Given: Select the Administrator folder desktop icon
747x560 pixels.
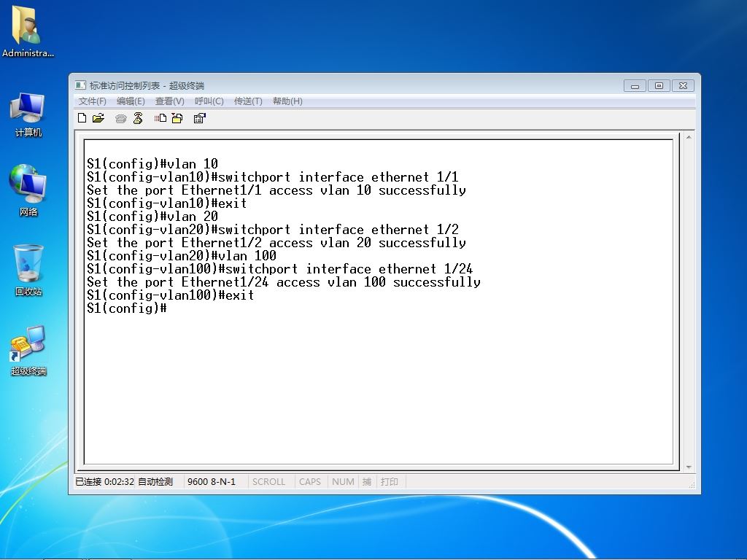Looking at the screenshot, I should click(28, 32).
